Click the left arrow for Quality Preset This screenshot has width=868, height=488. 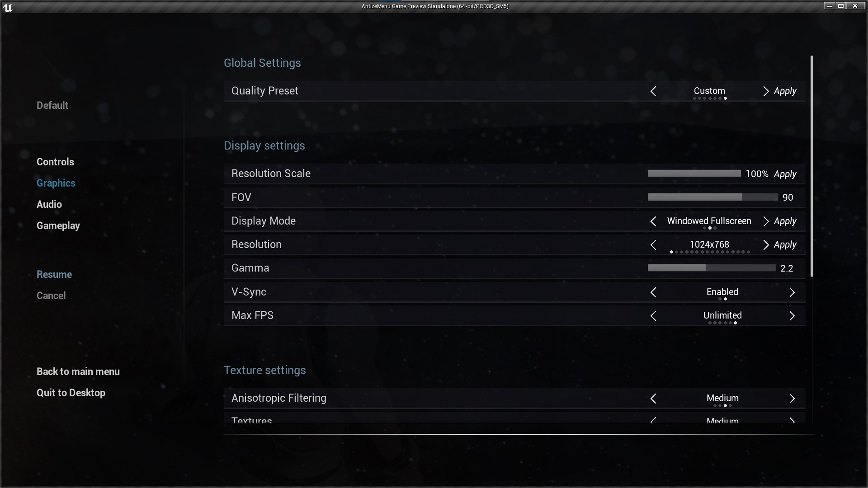click(653, 91)
